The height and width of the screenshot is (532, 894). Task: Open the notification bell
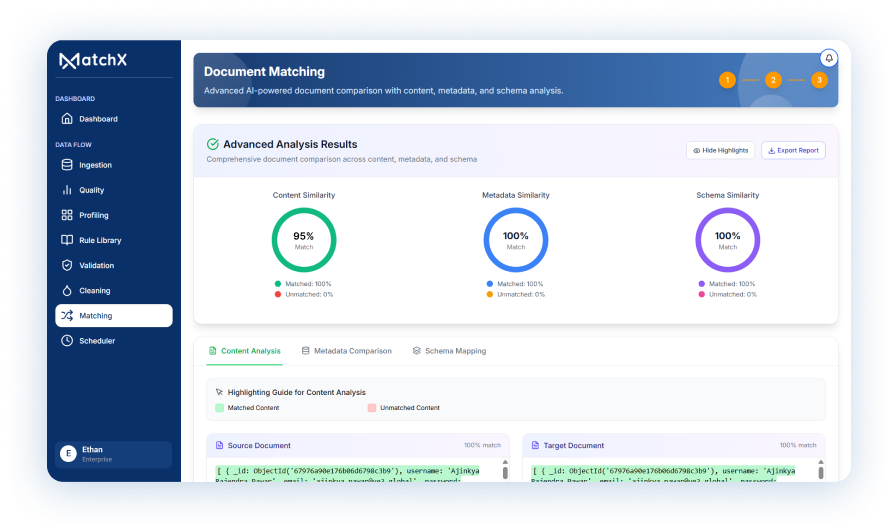coord(828,58)
